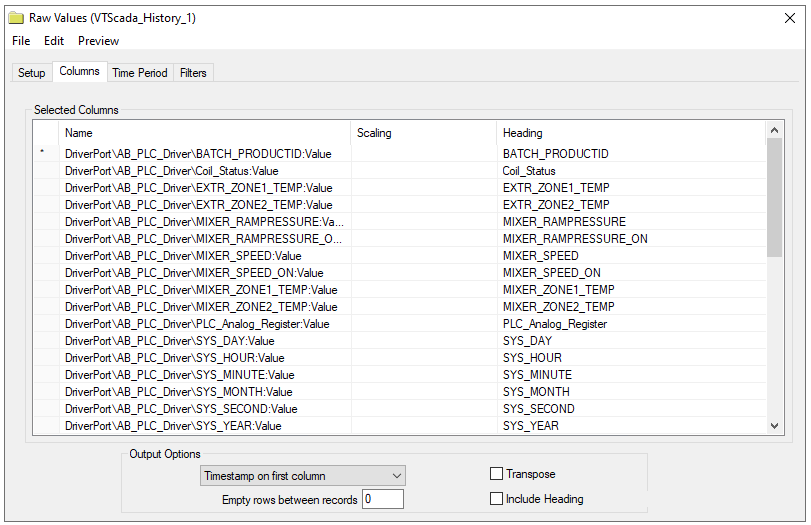
Task: Click the asterisk row marker beside BATCH_PRODUCTID
Action: point(42,152)
